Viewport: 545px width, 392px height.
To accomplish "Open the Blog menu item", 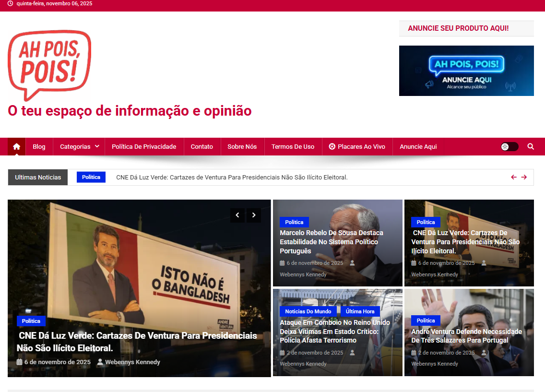I will (x=39, y=147).
